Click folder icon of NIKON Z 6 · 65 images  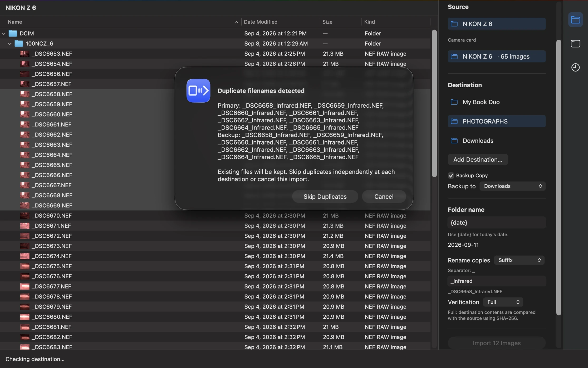(454, 56)
